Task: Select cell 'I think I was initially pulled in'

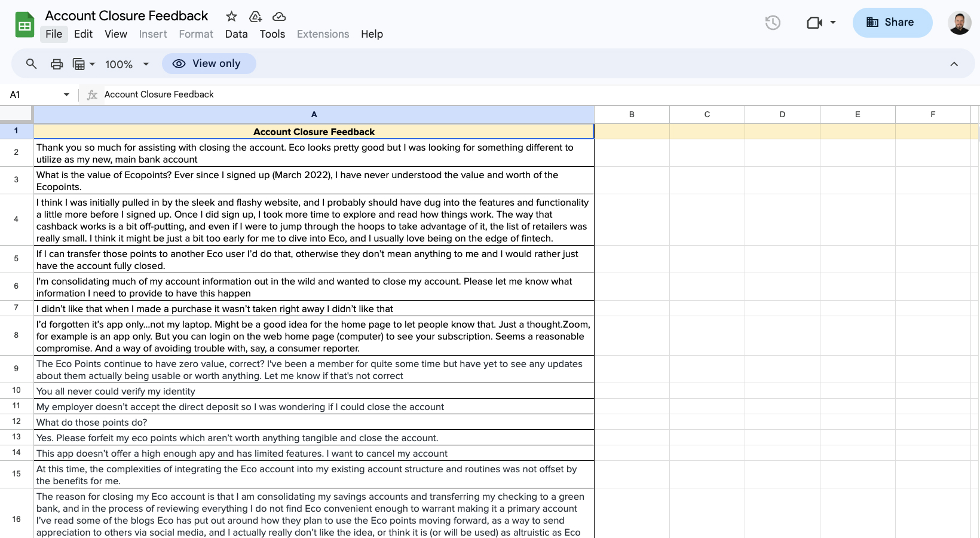Action: 314,220
